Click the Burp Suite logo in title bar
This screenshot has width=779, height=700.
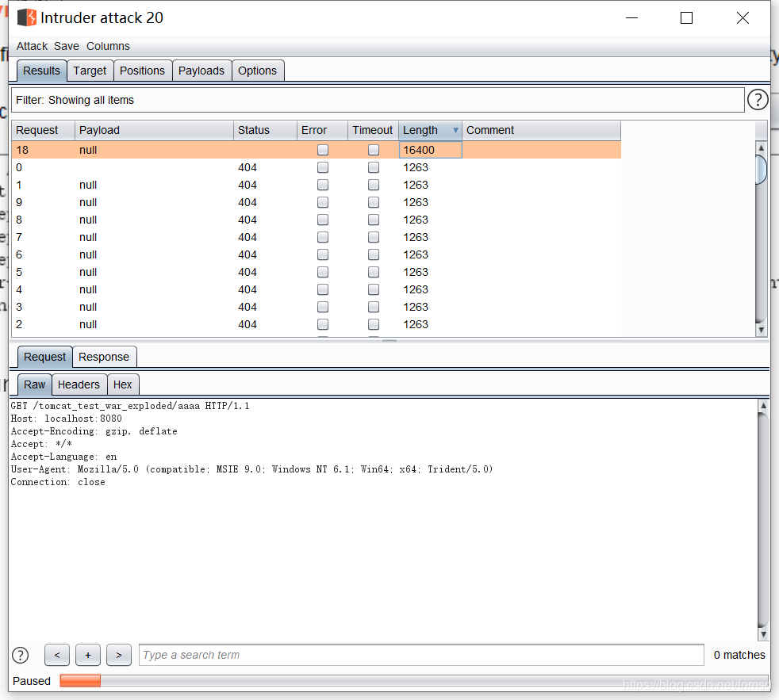26,17
